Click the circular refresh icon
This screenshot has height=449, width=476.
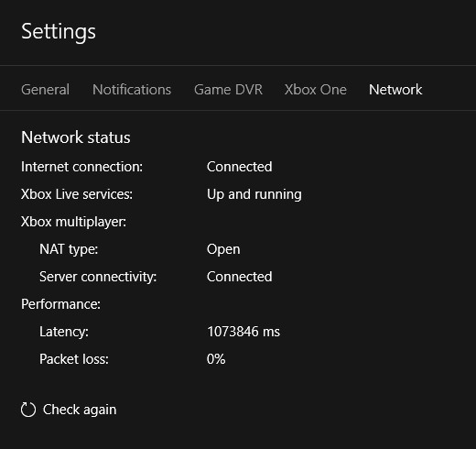[x=28, y=410]
